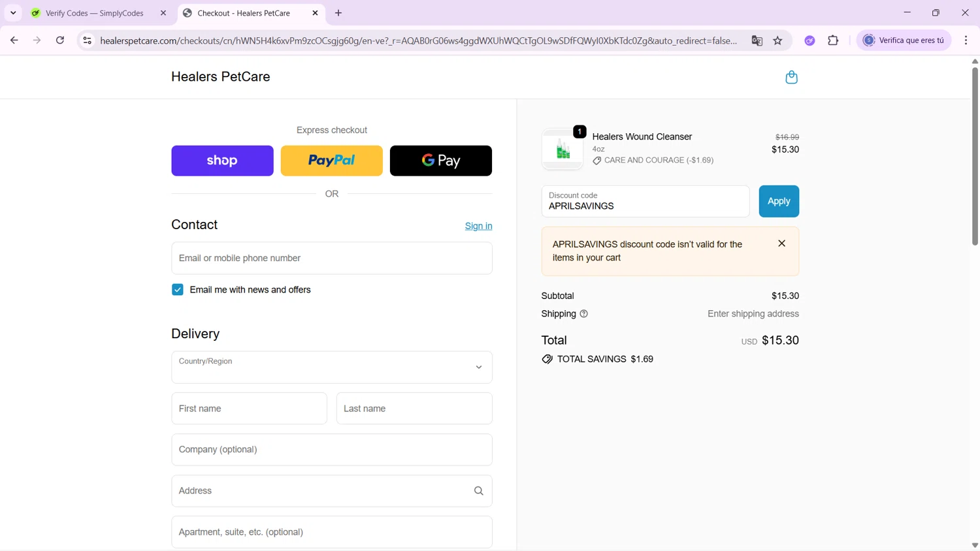Viewport: 980px width, 551px height.
Task: Click the page vertical scrollbar thumb
Action: coord(975,157)
